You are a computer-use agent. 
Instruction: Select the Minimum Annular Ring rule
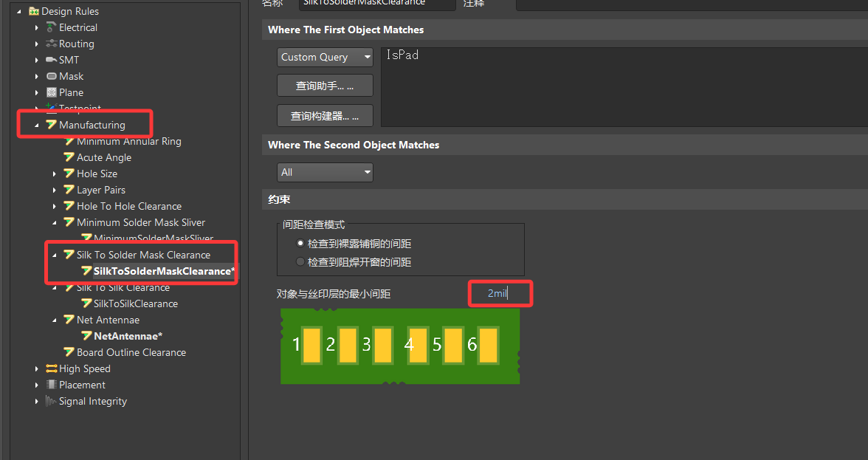pyautogui.click(x=129, y=141)
